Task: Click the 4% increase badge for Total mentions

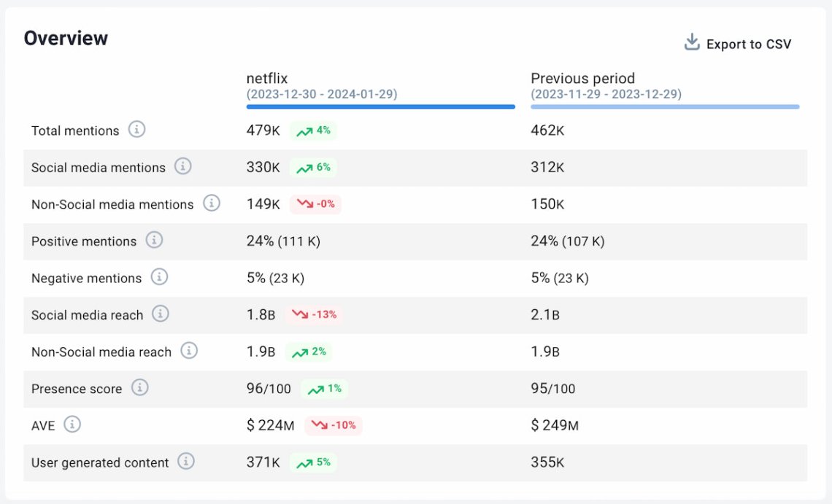Action: click(313, 131)
